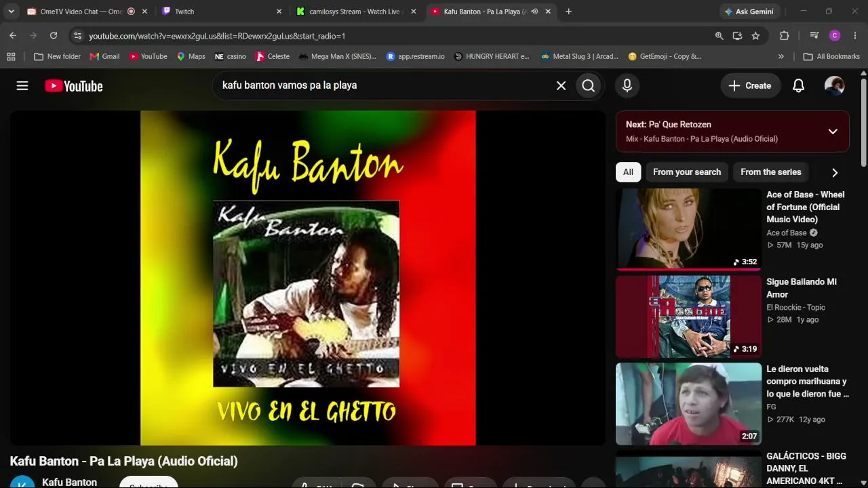The height and width of the screenshot is (488, 868).
Task: Open the Mega Man X (SNES) bookmark
Action: coord(337,56)
